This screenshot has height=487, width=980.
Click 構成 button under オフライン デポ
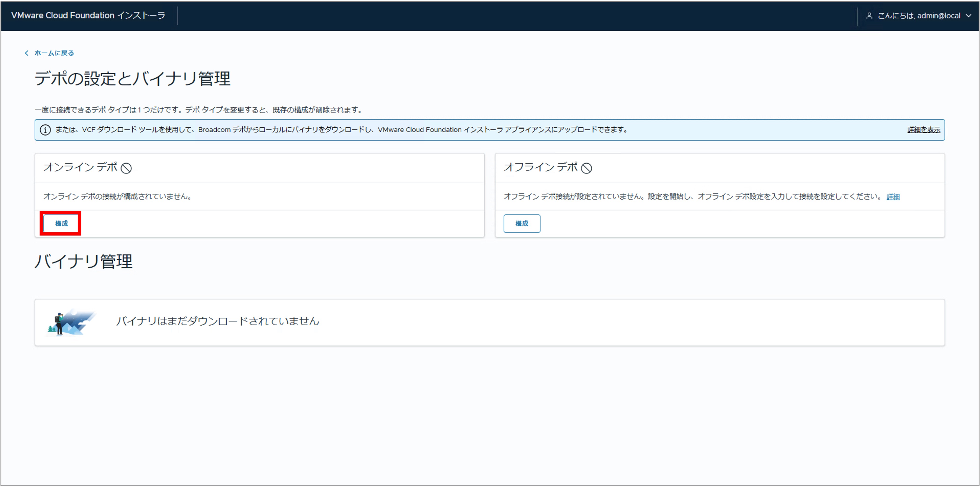tap(522, 224)
